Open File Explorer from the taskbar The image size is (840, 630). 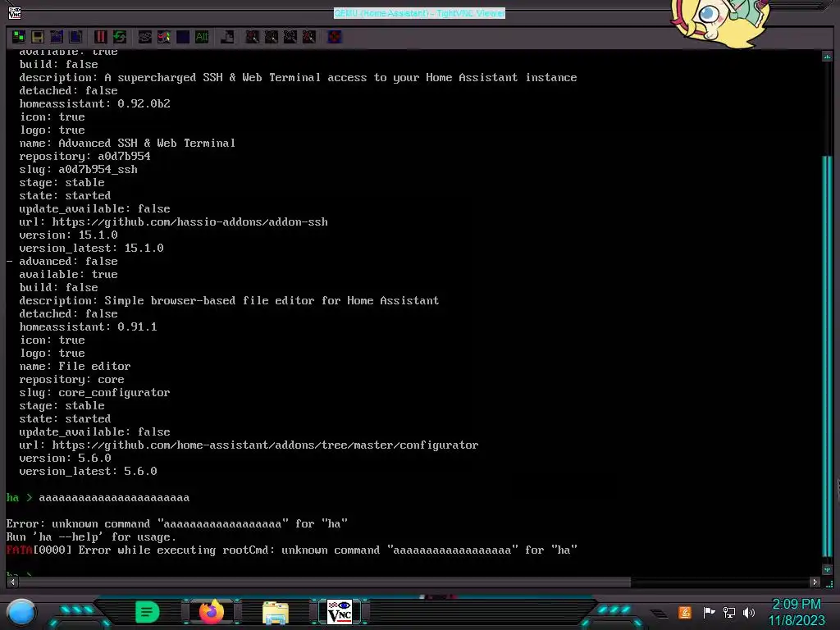pyautogui.click(x=276, y=612)
